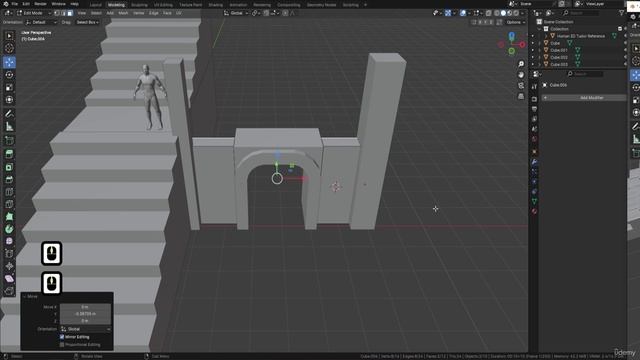Open the Global transform orientation dropdown in header
Viewport: 640px width, 360px height.
[x=236, y=13]
